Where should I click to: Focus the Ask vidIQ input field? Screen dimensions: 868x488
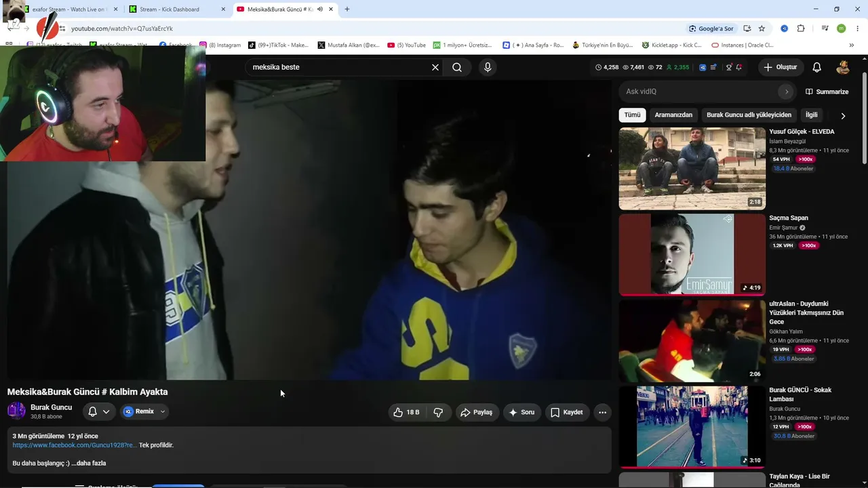click(x=698, y=91)
